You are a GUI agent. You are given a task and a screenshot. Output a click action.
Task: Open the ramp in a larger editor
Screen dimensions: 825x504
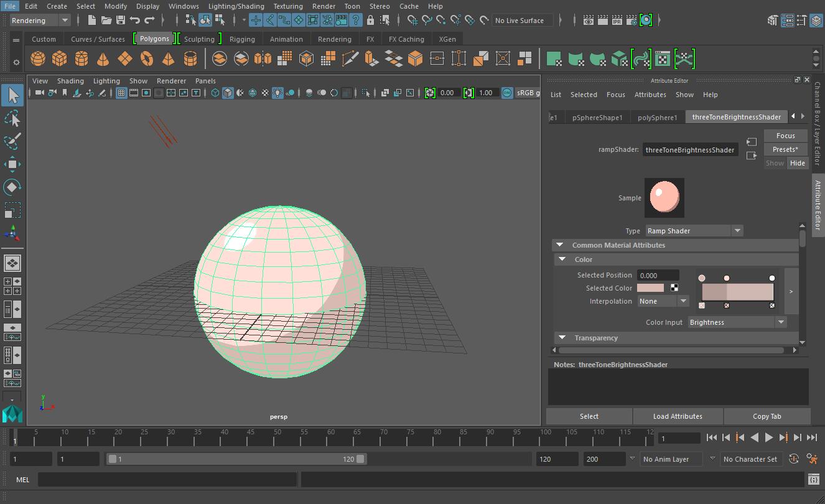pyautogui.click(x=791, y=291)
